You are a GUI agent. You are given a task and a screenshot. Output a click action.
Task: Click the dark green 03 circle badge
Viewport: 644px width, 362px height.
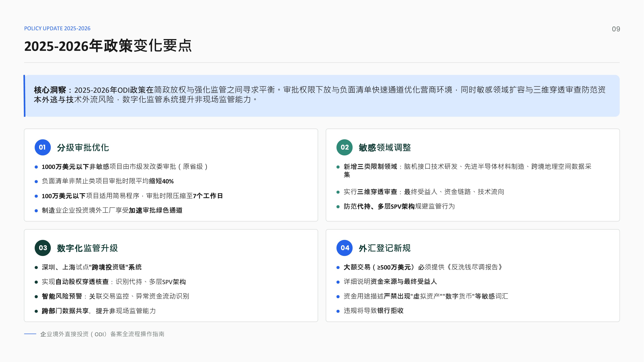(43, 248)
